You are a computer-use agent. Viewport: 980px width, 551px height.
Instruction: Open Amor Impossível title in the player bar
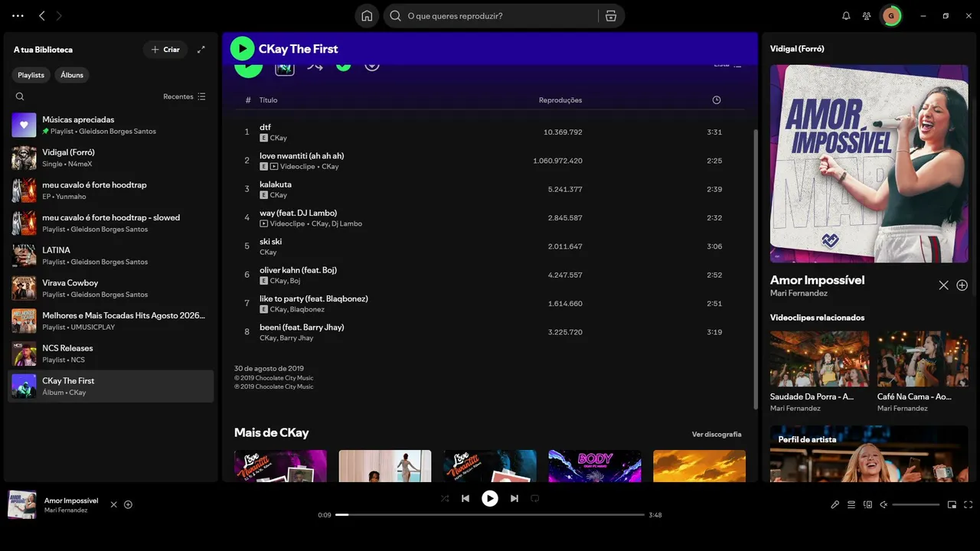point(71,500)
